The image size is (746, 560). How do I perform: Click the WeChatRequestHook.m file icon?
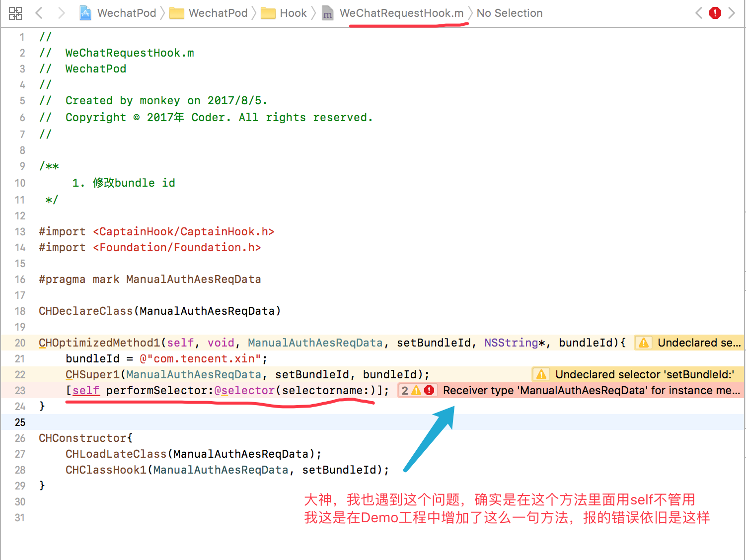point(328,13)
